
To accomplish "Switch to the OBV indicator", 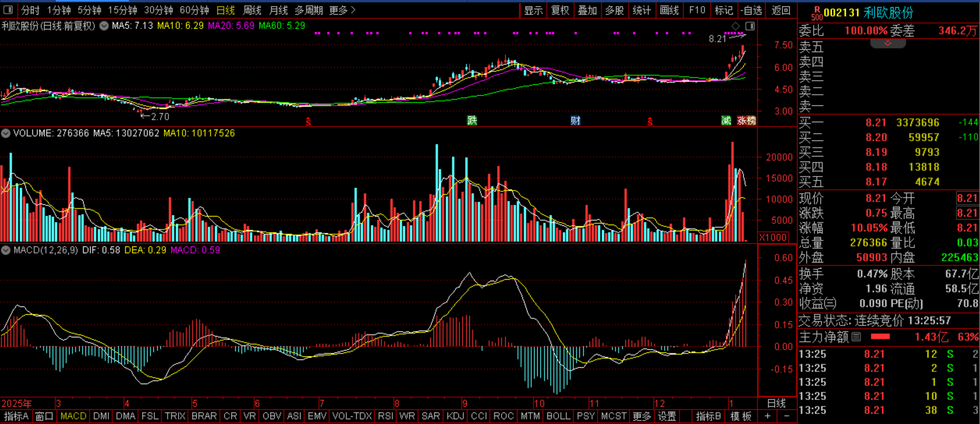I will 272,416.
